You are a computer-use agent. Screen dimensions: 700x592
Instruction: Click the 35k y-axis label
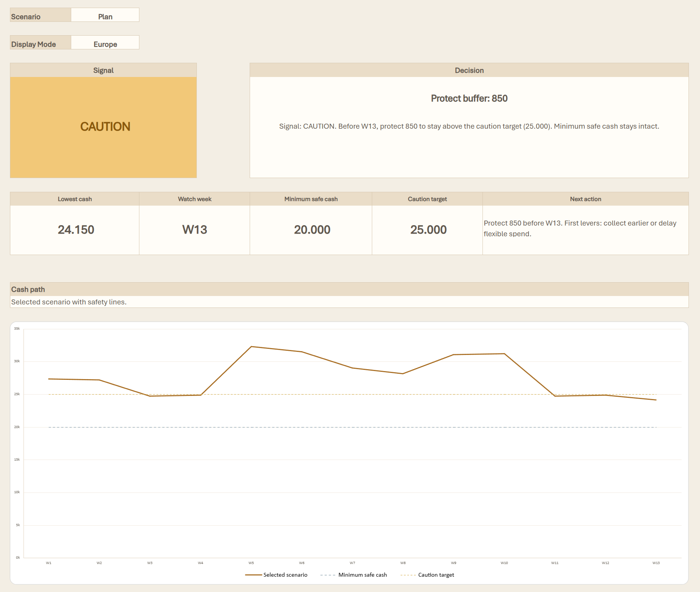tap(17, 329)
